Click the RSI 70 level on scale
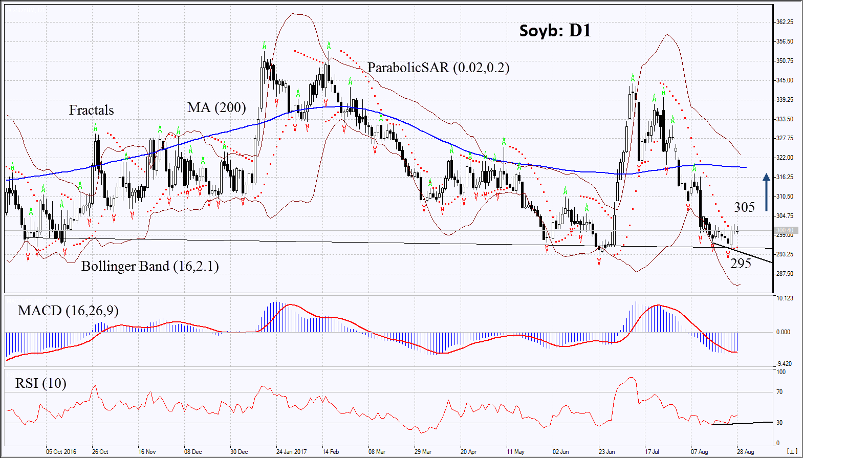The image size is (868, 458). coord(779,392)
